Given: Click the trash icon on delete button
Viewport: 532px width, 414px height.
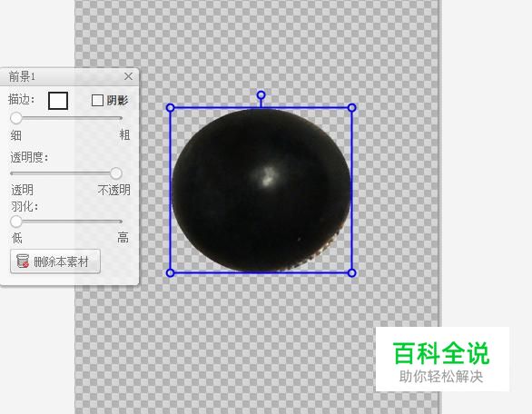Looking at the screenshot, I should 23,261.
